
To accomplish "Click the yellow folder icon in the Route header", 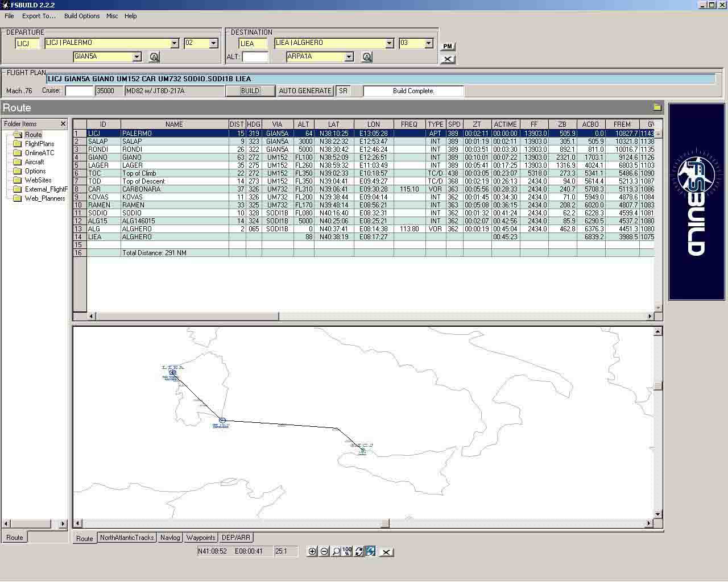I will click(x=657, y=107).
